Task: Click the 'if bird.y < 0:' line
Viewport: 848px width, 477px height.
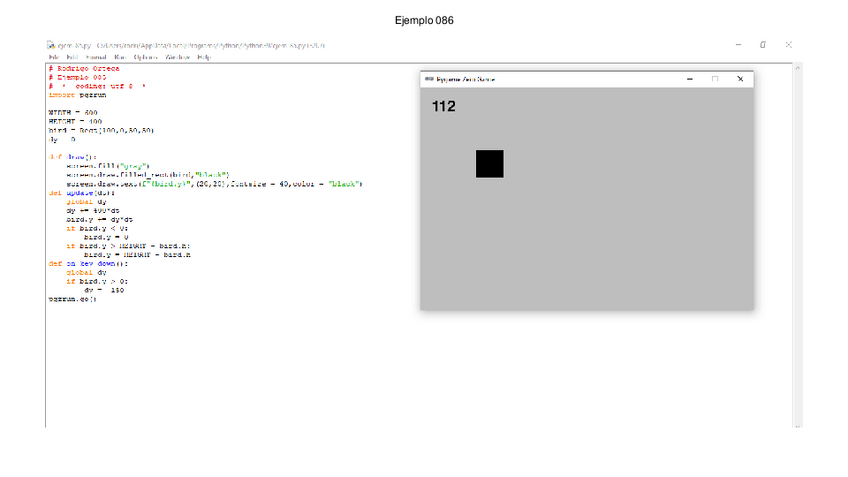Action: (97, 228)
